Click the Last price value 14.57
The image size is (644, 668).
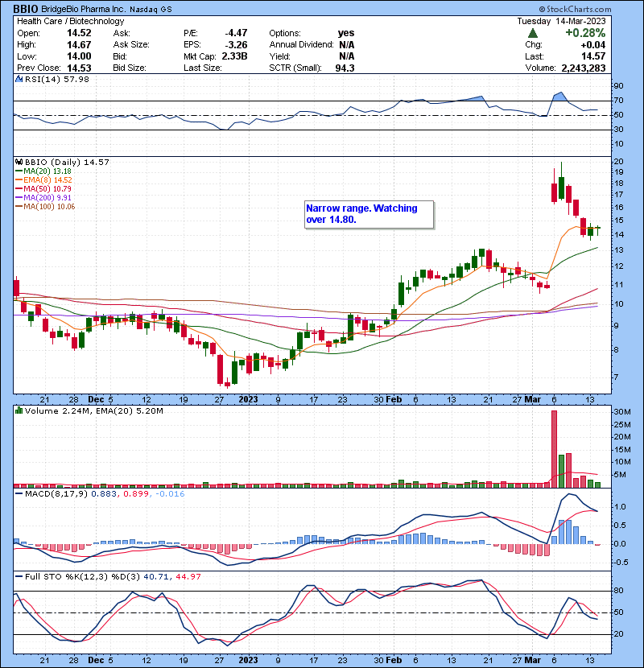(593, 56)
